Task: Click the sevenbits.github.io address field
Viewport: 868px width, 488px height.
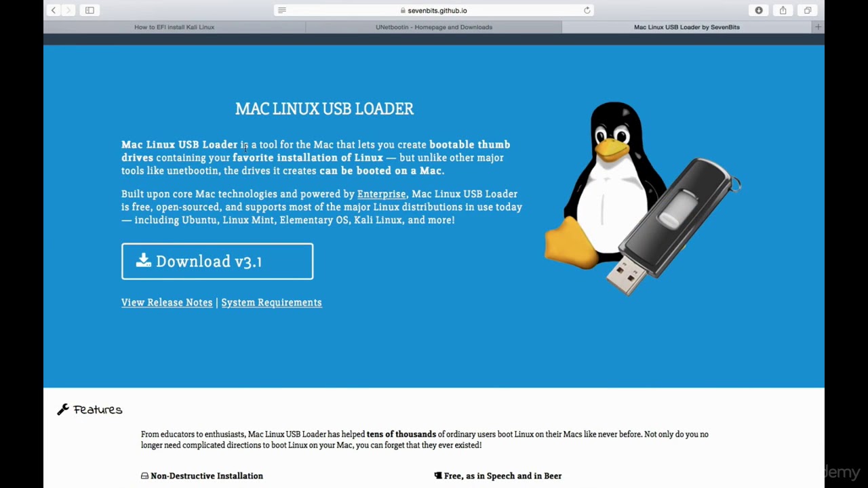Action: tap(434, 10)
